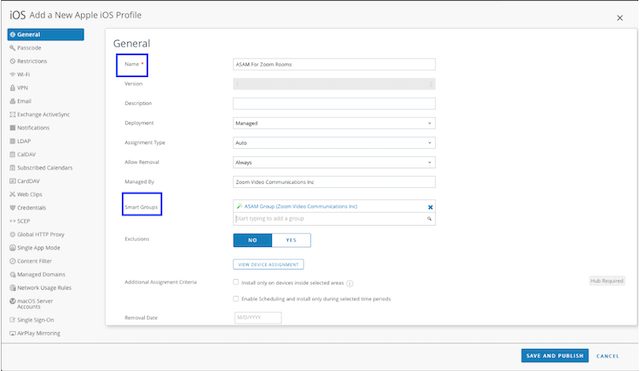Image resolution: width=640 pixels, height=371 pixels.
Task: Click the Restrictions icon in sidebar
Action: (x=12, y=61)
